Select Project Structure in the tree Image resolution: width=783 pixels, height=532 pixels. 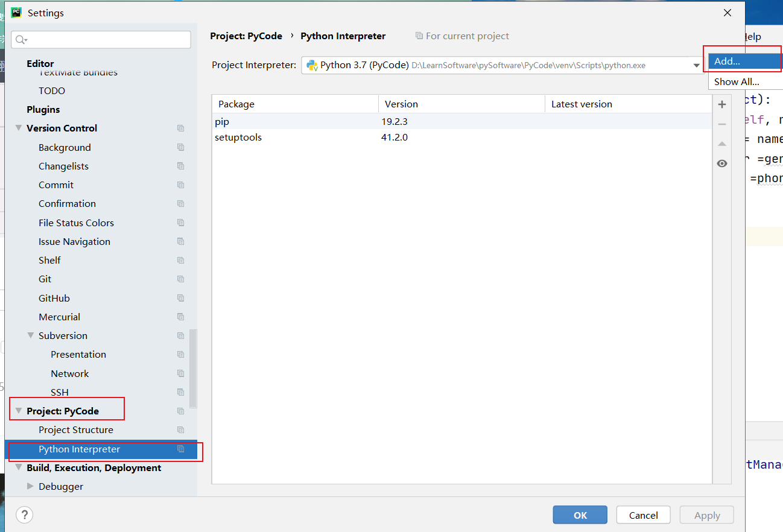[76, 429]
